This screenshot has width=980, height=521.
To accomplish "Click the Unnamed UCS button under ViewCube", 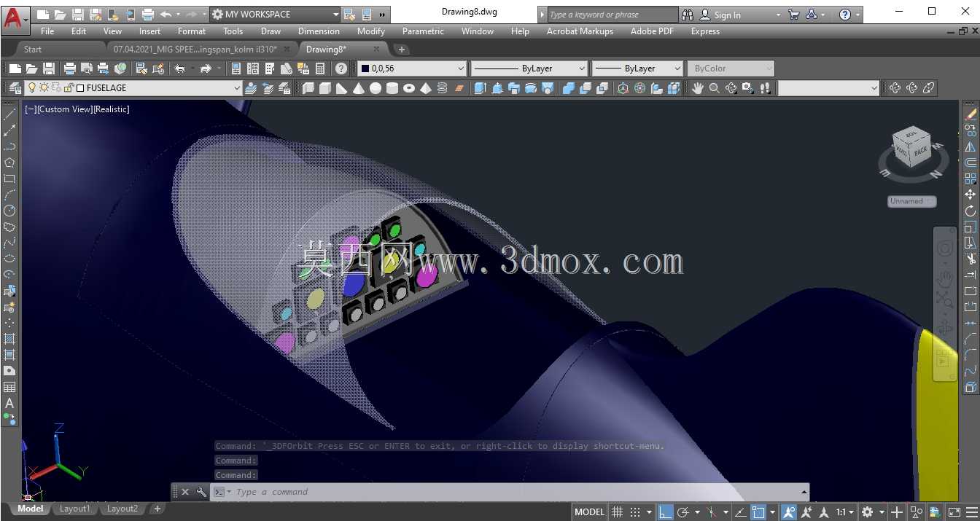I will (912, 201).
